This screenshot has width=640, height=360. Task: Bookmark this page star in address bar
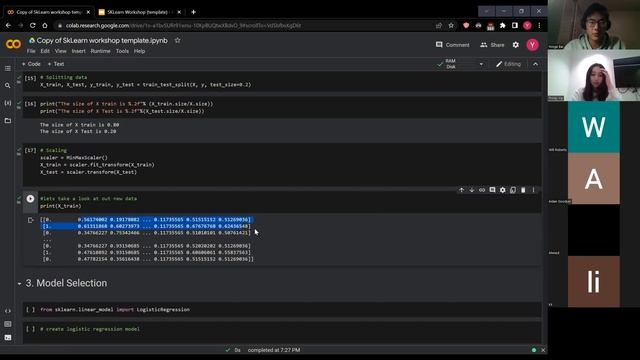point(451,25)
